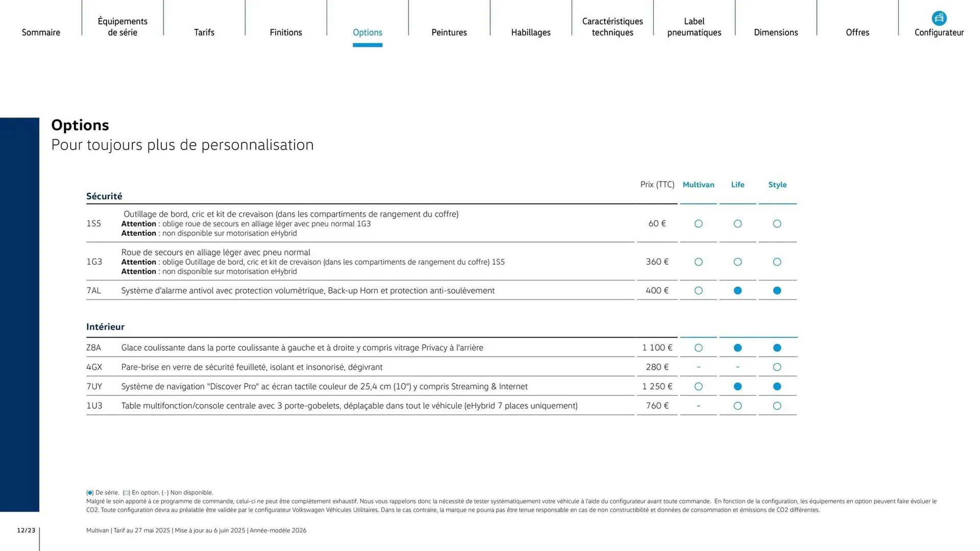This screenshot has width=980, height=551.
Task: Open Caractéristiques techniques tab
Action: [x=612, y=27]
